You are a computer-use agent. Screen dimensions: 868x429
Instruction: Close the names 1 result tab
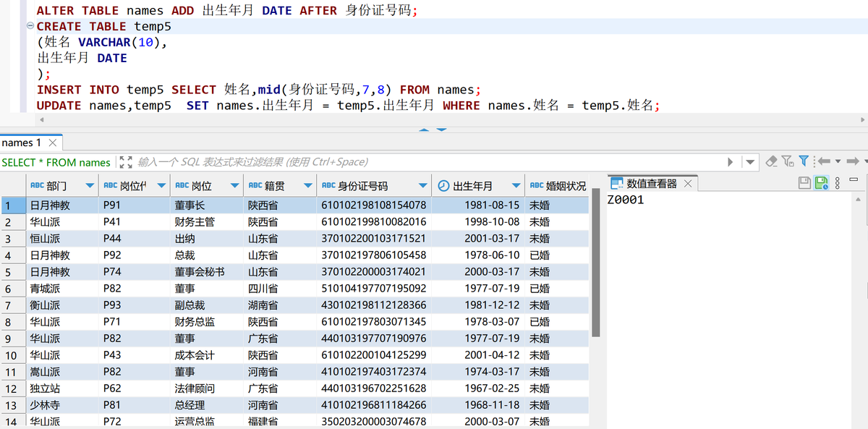(x=52, y=143)
